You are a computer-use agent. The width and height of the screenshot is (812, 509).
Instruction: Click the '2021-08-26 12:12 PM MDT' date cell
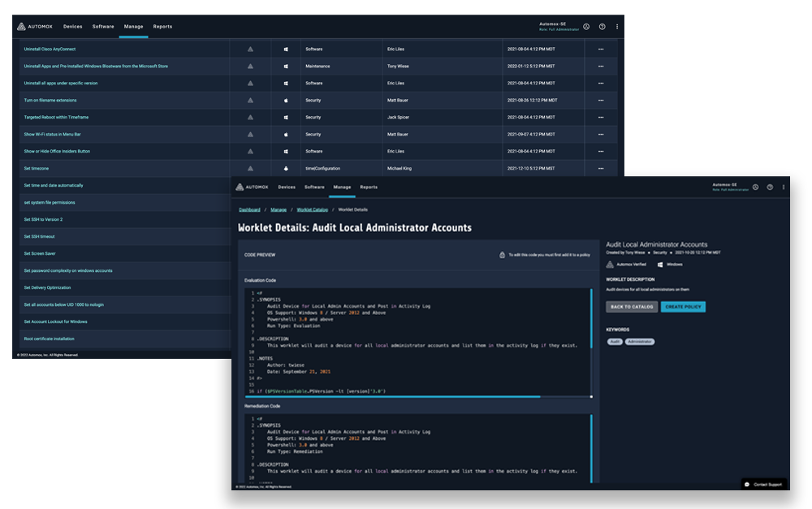pyautogui.click(x=533, y=101)
